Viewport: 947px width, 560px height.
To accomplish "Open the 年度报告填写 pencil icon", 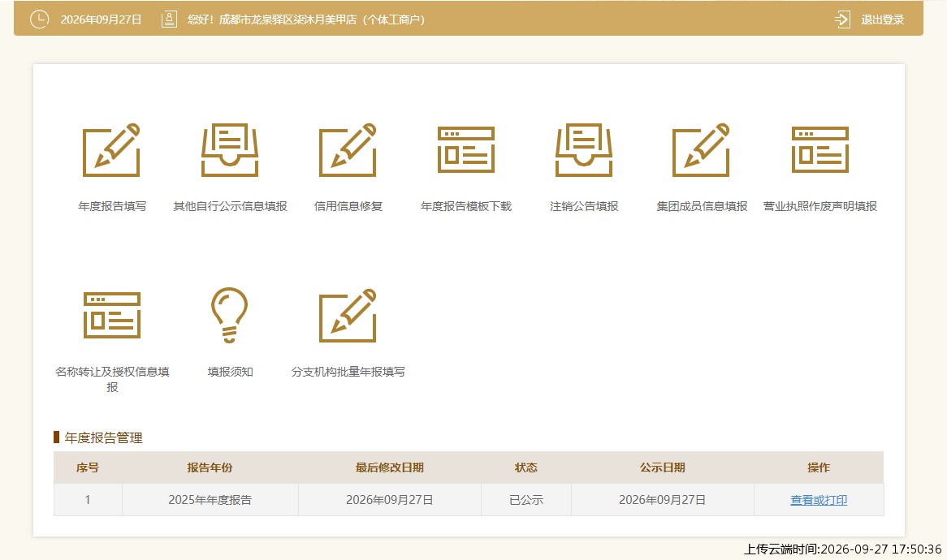I will pyautogui.click(x=112, y=150).
